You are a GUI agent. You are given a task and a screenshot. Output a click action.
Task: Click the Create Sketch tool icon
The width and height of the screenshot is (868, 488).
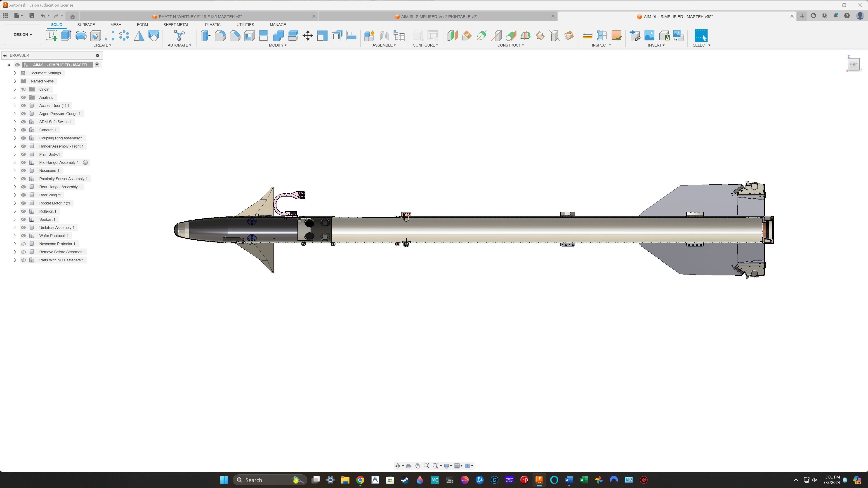[52, 35]
